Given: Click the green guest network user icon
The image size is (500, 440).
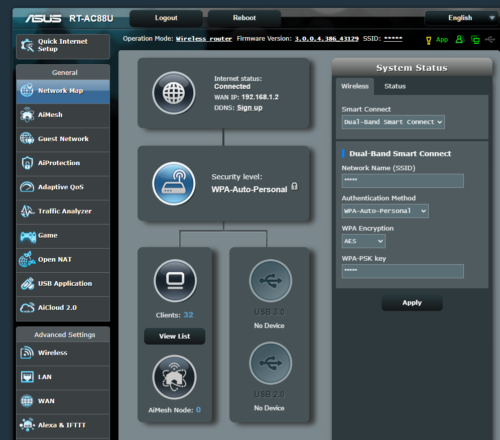Looking at the screenshot, I should click(x=460, y=39).
